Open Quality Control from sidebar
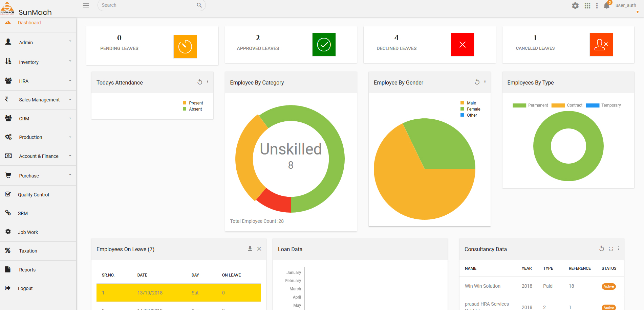 click(33, 195)
